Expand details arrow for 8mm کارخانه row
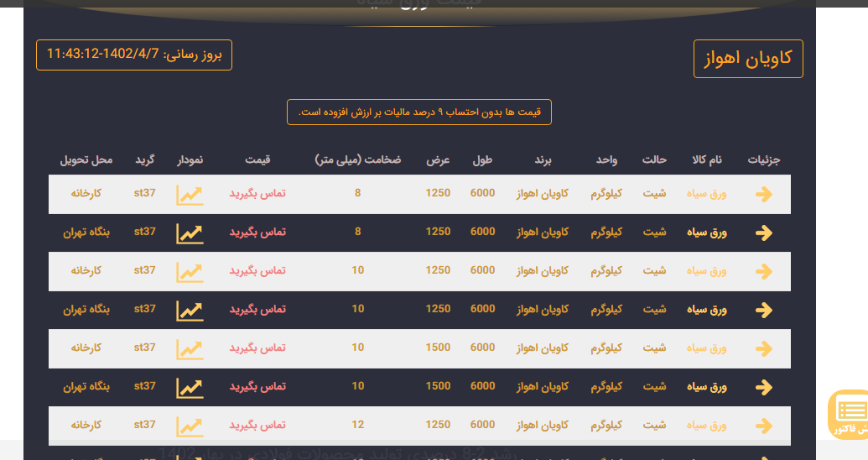The image size is (868, 460). click(763, 195)
